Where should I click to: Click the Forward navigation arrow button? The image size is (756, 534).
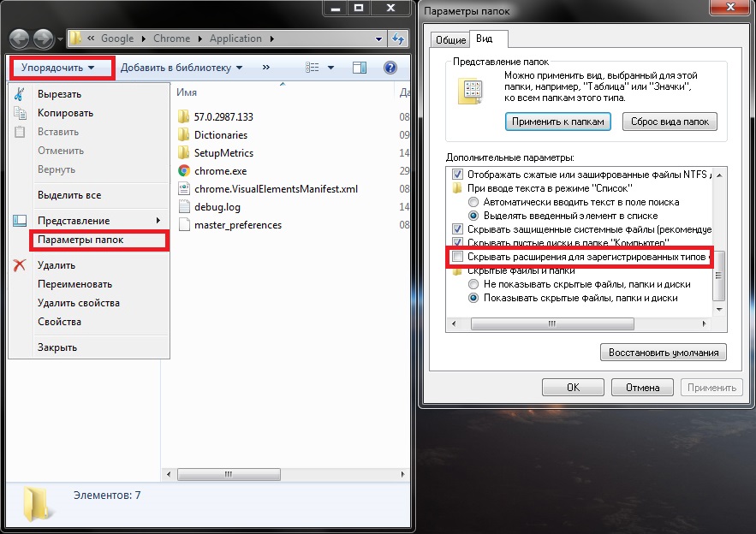(x=43, y=39)
